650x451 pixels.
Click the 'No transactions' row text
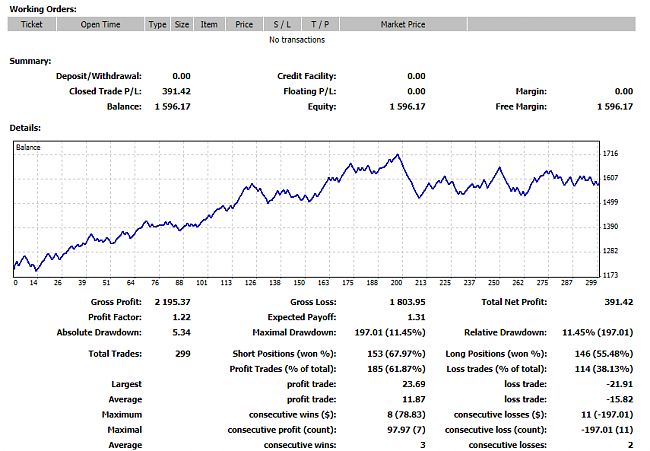297,40
